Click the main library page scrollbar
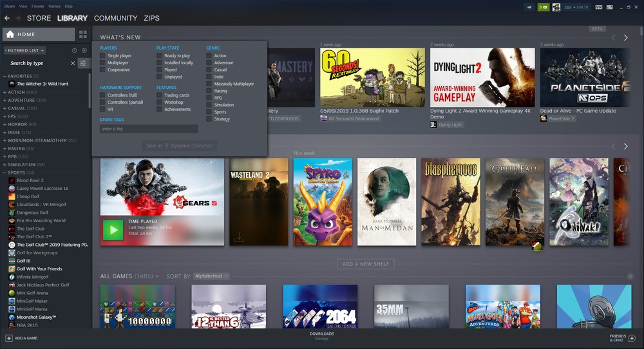This screenshot has width=644, height=349. [641, 31]
